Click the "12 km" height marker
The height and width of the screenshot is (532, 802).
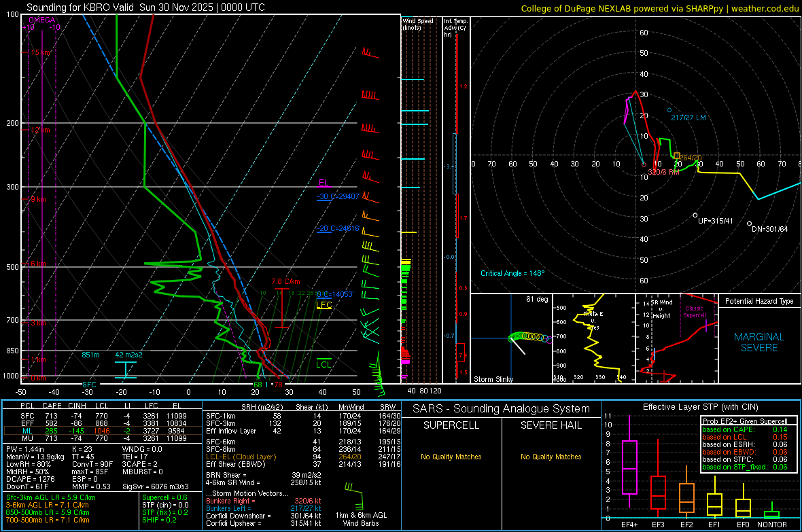[x=40, y=130]
